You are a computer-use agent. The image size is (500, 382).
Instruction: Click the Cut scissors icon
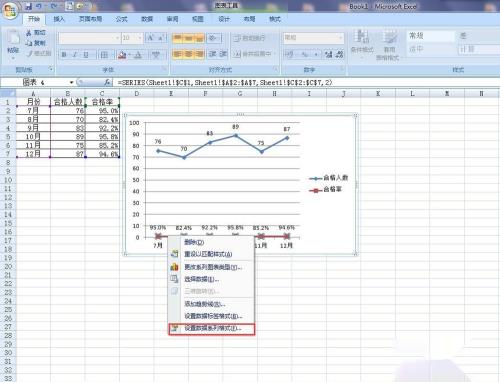click(29, 33)
